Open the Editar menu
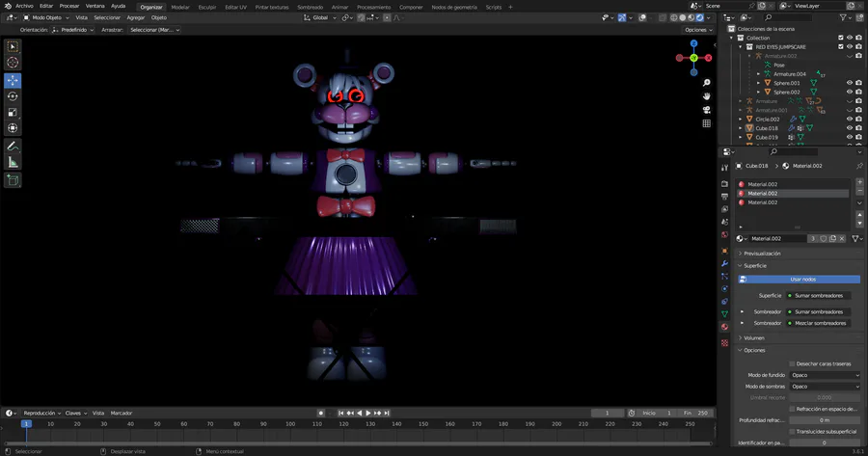868x456 pixels. pyautogui.click(x=46, y=6)
